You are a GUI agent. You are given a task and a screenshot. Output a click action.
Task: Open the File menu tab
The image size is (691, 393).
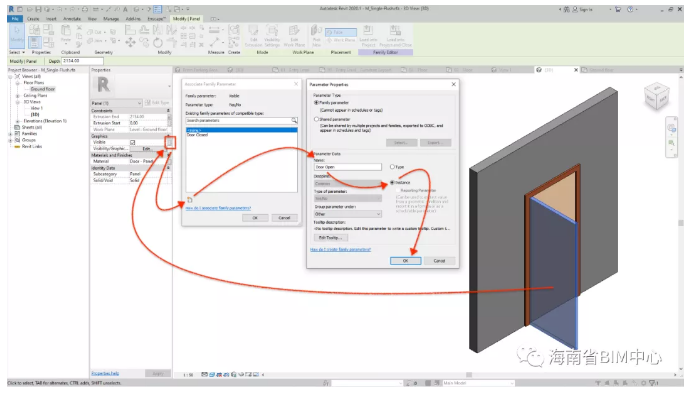15,19
